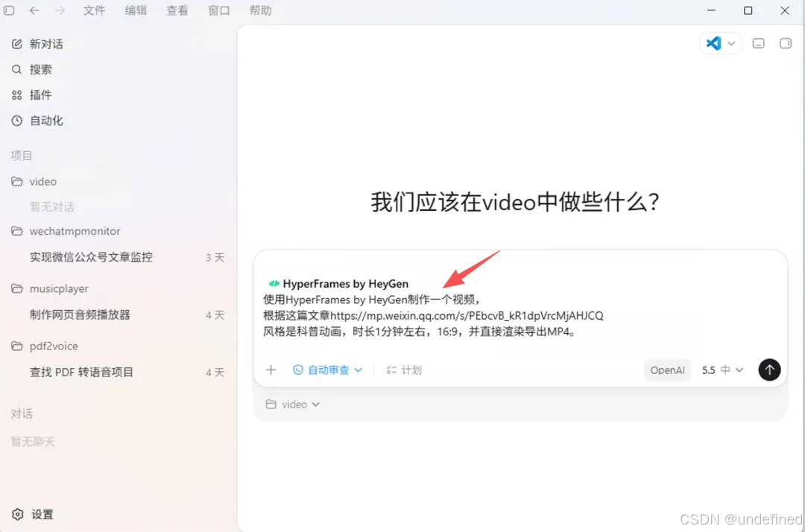Screen dimensions: 805x532
Task: Click the musicplayer folder icon
Action: pos(17,288)
